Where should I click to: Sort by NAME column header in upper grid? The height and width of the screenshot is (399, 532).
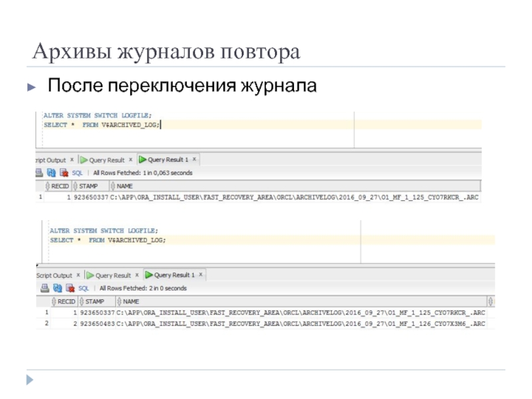coord(124,186)
